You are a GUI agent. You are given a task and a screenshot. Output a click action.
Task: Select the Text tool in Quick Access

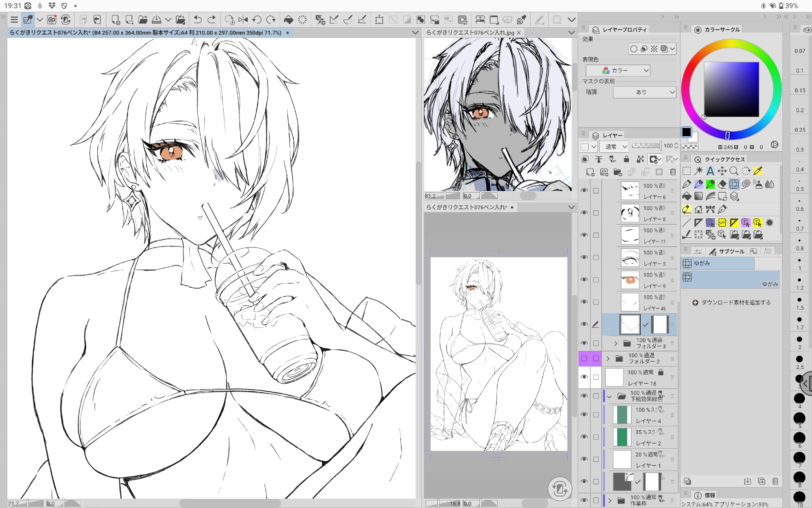click(710, 171)
